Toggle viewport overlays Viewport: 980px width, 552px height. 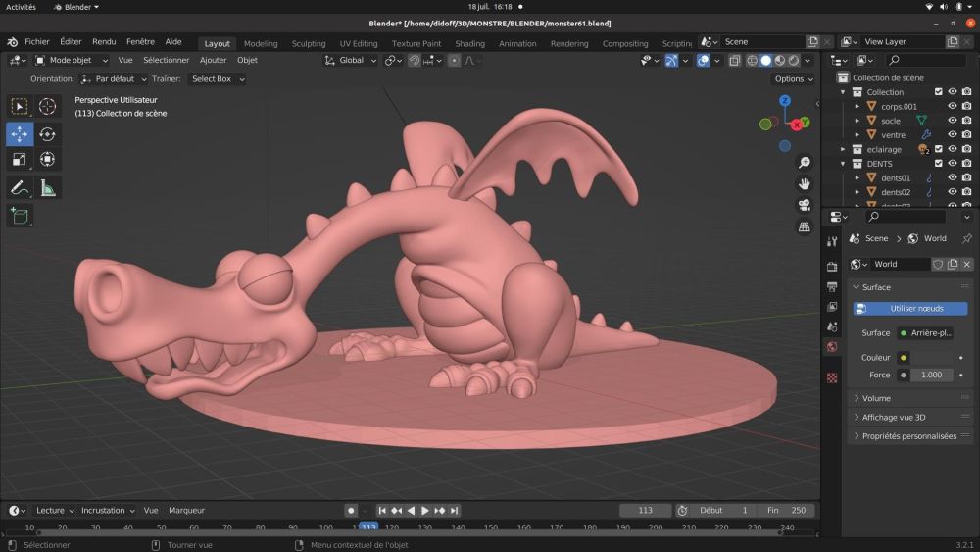(703, 61)
